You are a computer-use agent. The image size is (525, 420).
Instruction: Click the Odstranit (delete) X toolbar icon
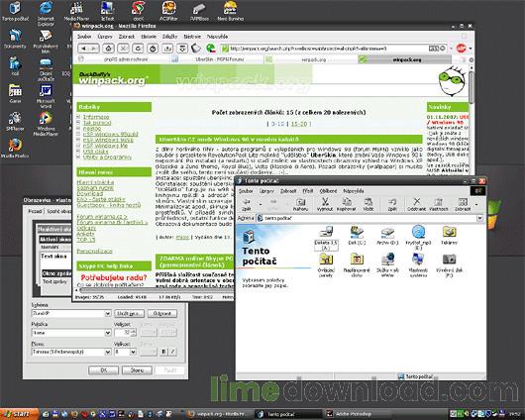(416, 204)
